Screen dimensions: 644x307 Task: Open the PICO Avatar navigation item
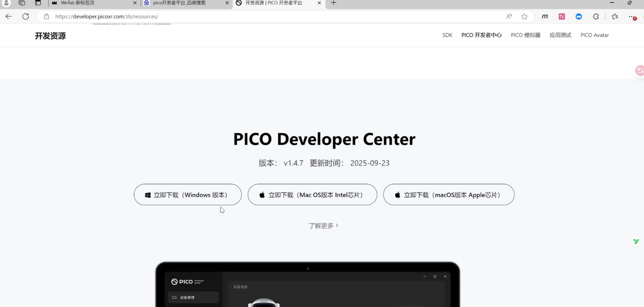595,35
